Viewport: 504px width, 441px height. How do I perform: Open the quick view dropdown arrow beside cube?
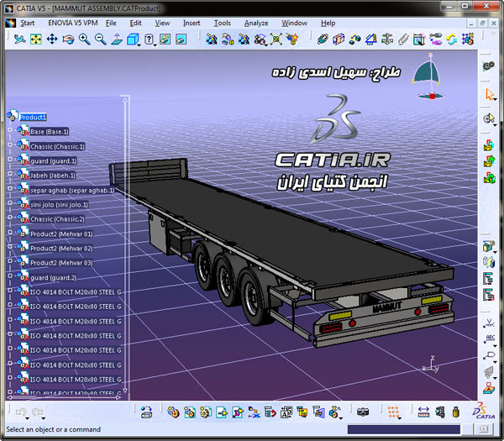point(139,45)
